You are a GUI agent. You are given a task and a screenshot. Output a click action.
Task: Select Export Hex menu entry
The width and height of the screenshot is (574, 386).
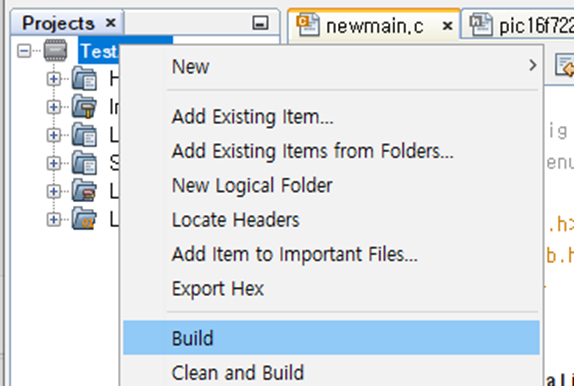[331, 289]
